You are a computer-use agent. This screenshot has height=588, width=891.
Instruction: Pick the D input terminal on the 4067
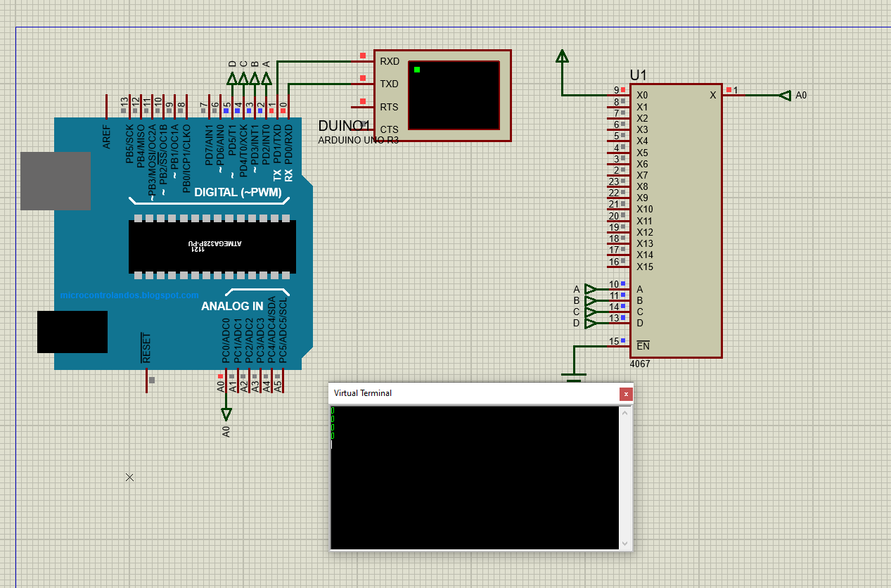point(590,323)
